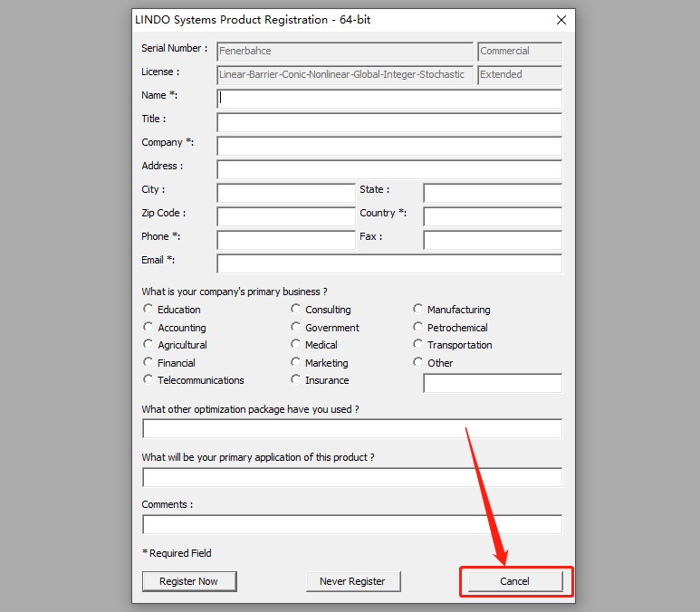Focus the Zip Code field

[x=286, y=216]
